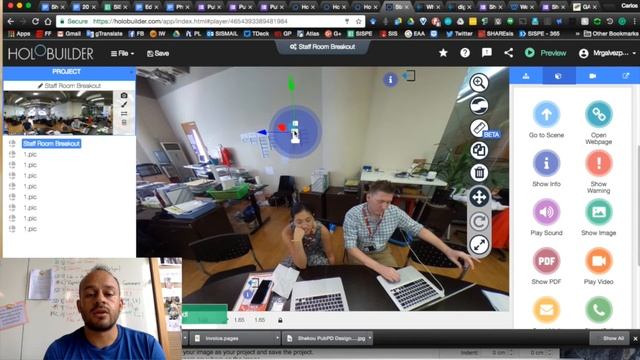Click the blue horizontal axis arrow gizmo
The width and height of the screenshot is (640, 360).
[x=262, y=132]
